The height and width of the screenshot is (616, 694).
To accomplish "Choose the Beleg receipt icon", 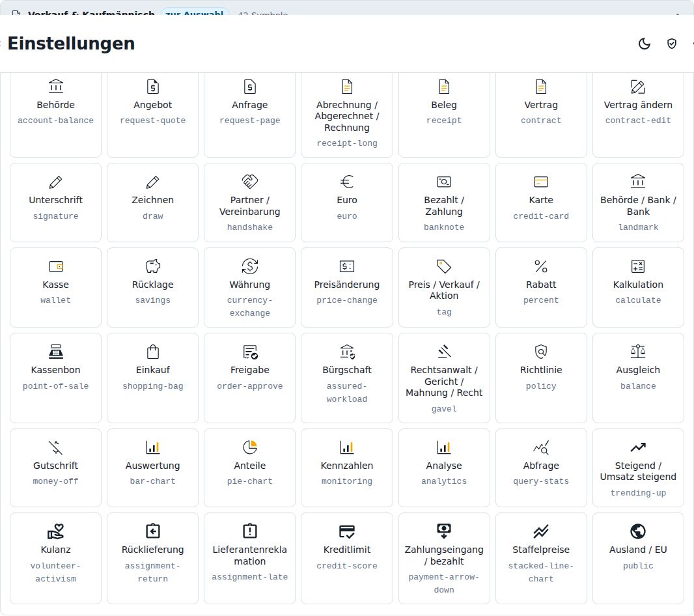I will click(x=444, y=87).
